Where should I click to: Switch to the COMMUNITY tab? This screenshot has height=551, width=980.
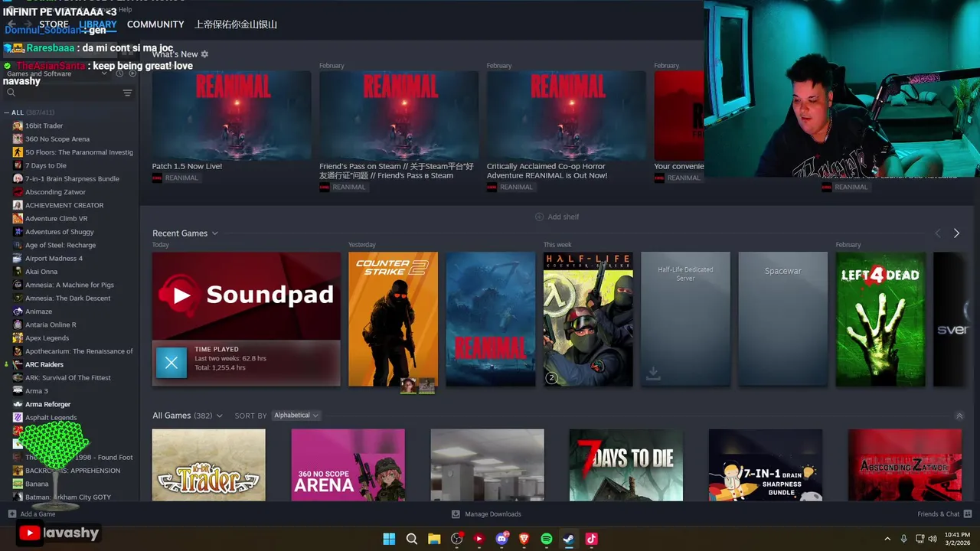point(155,24)
